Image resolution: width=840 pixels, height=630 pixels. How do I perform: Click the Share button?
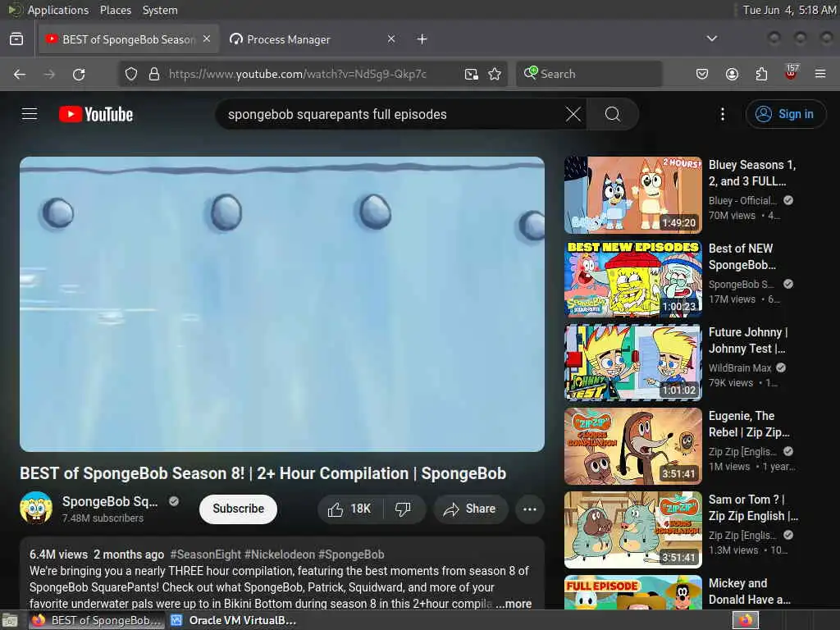469,509
